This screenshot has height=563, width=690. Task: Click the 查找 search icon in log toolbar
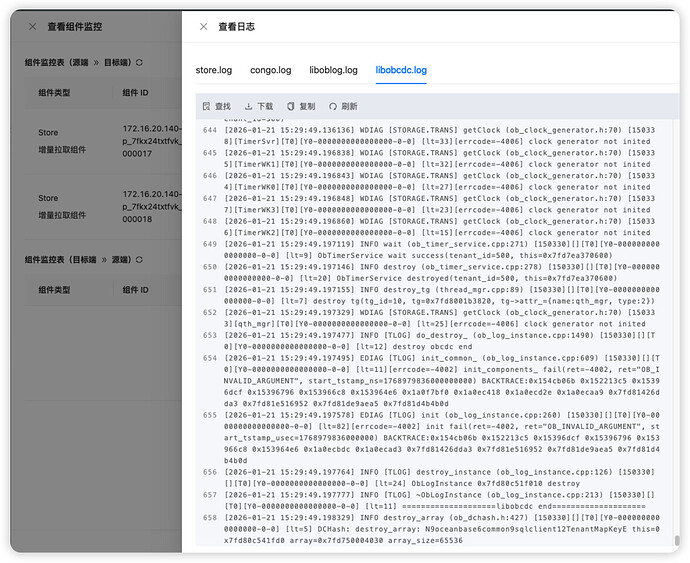coord(206,106)
